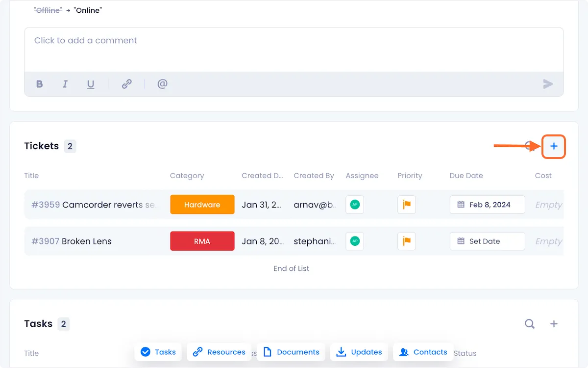Screen dimensions: 588x368
Task: Click Empty cost cell for ticket #3959
Action: click(548, 205)
